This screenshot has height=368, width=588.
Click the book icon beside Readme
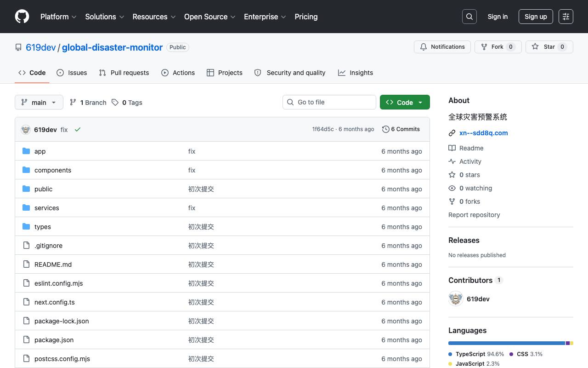click(x=452, y=148)
